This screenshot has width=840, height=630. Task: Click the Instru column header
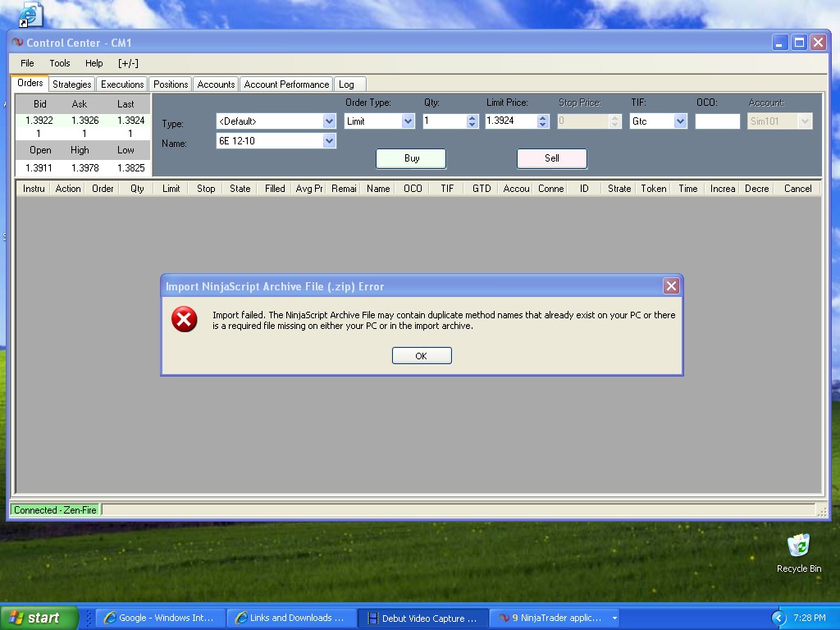[34, 189]
